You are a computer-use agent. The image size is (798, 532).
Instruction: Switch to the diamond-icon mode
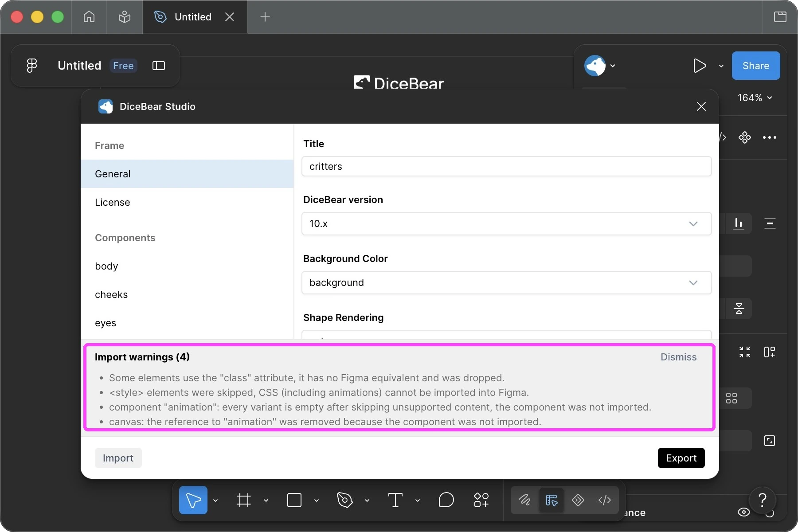click(x=578, y=500)
